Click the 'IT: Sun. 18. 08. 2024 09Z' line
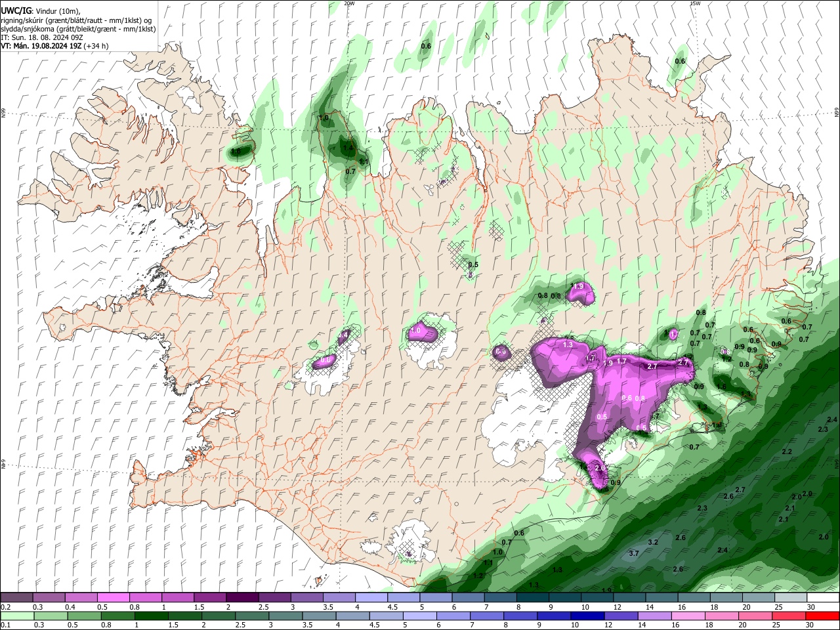The height and width of the screenshot is (630, 840). [x=42, y=37]
